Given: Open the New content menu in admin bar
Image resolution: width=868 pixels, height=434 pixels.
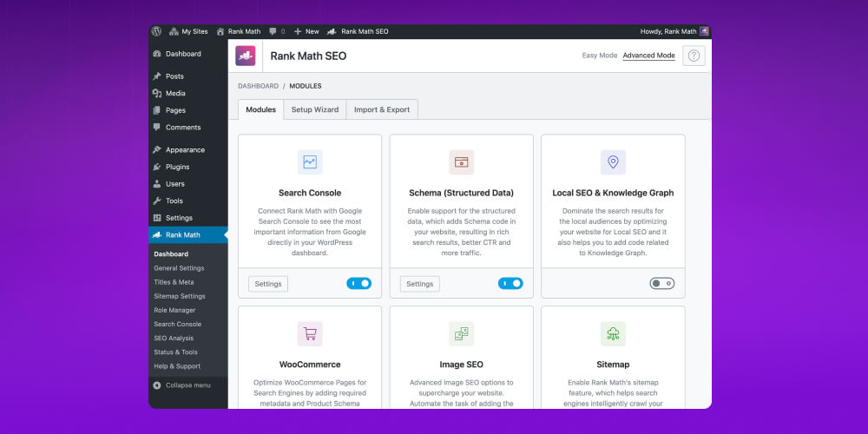Looking at the screenshot, I should click(306, 31).
